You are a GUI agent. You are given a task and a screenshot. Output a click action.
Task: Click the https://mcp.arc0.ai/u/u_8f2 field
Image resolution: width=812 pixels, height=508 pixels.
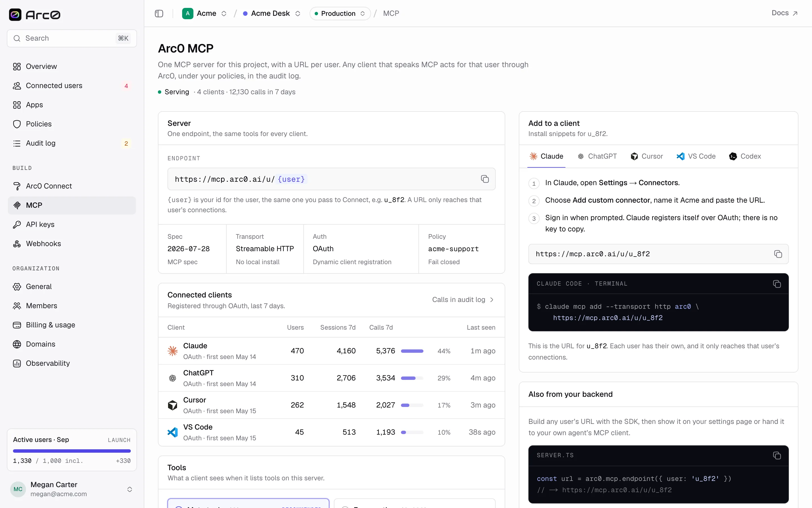click(658, 254)
